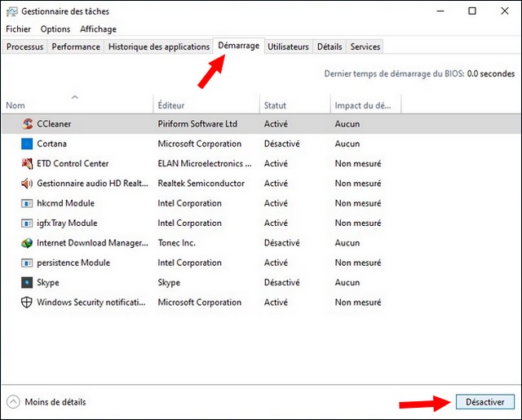The width and height of the screenshot is (522, 420).
Task: Select Windows Security notificati... entry
Action: click(x=91, y=303)
